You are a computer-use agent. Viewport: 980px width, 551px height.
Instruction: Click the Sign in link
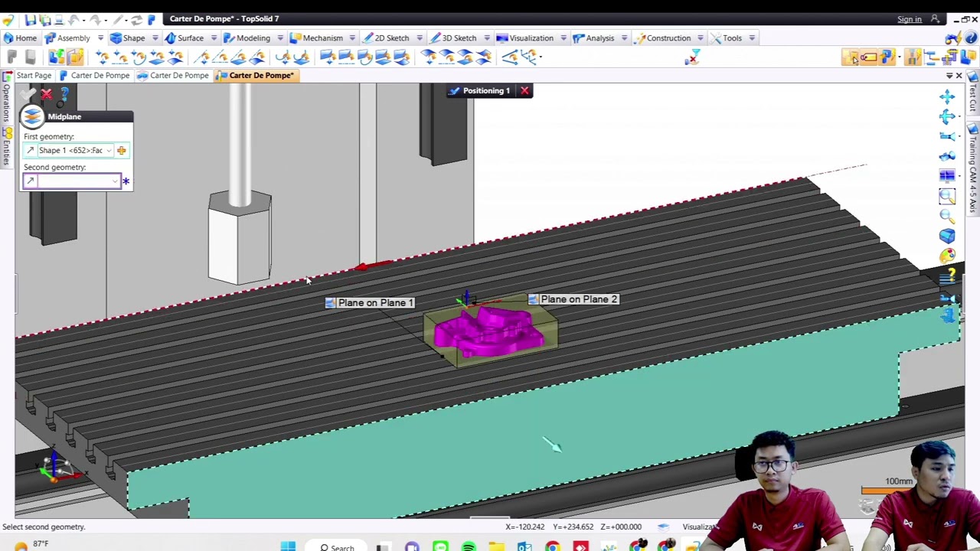coord(910,19)
